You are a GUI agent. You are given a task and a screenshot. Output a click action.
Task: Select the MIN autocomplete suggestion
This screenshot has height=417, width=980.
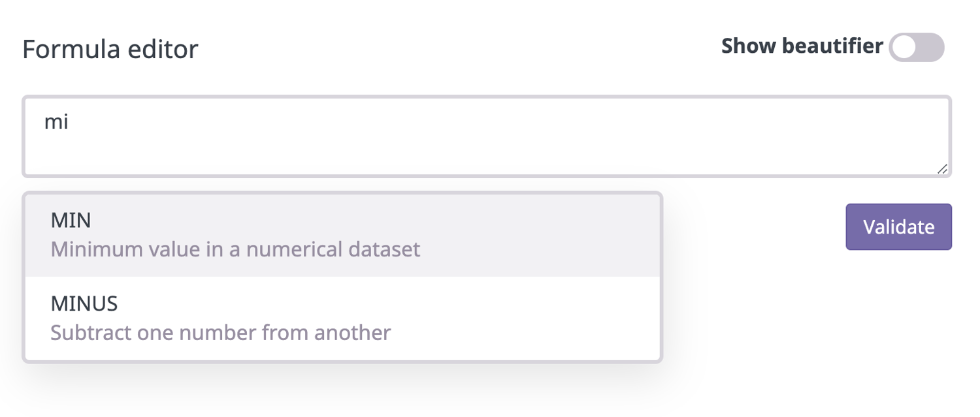click(x=342, y=235)
